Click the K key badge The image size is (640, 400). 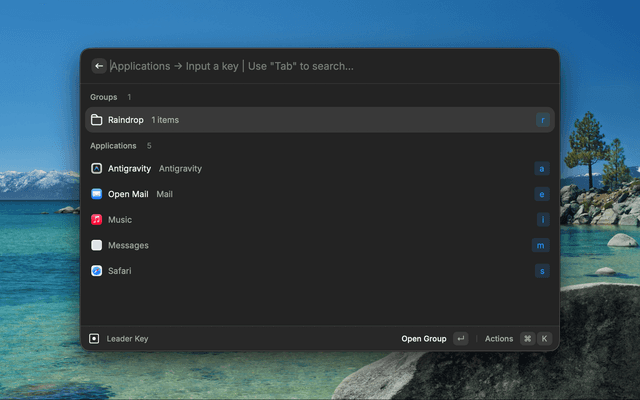click(x=545, y=339)
